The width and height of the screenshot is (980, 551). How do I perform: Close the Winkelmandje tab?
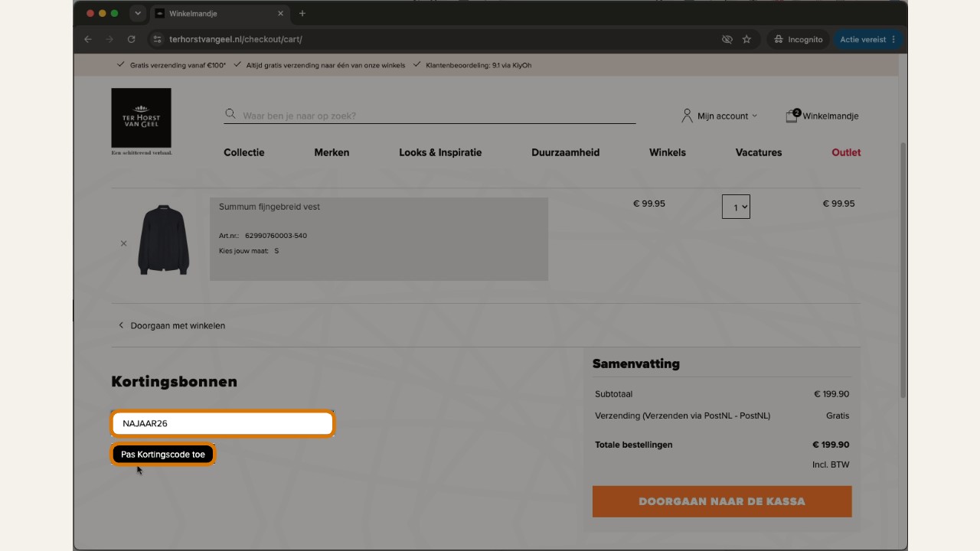(280, 13)
